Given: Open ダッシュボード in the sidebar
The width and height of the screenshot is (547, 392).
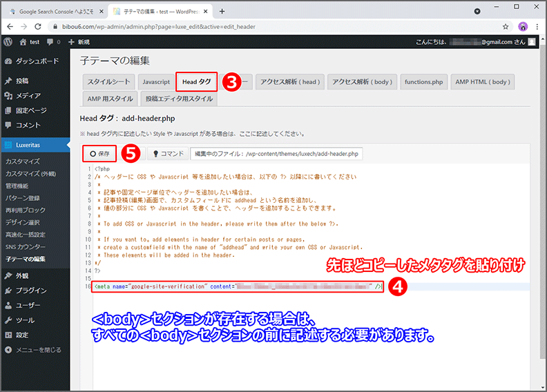Looking at the screenshot, I should point(35,61).
